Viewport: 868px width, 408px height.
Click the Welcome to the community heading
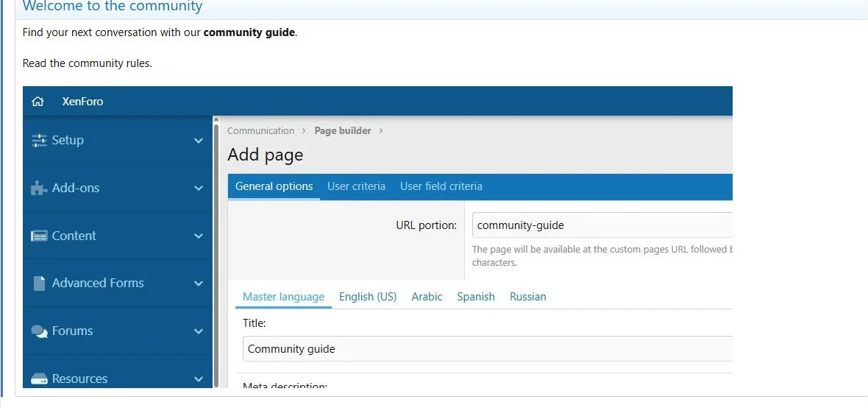[x=113, y=7]
